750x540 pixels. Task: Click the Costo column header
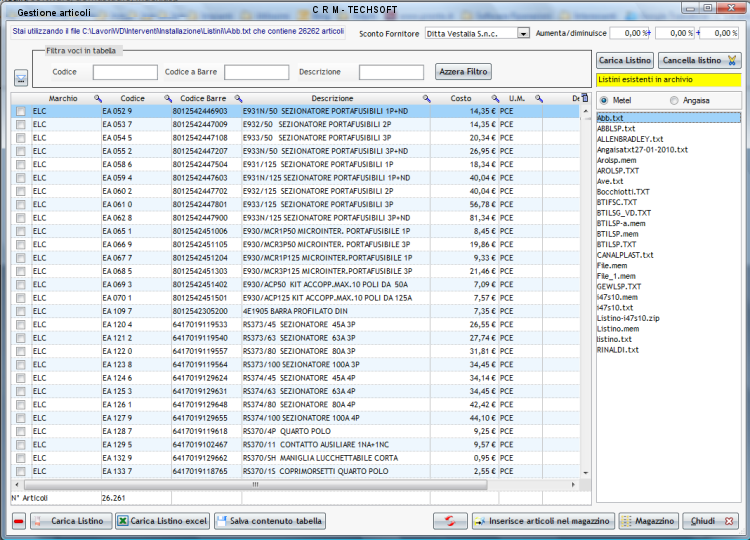461,99
